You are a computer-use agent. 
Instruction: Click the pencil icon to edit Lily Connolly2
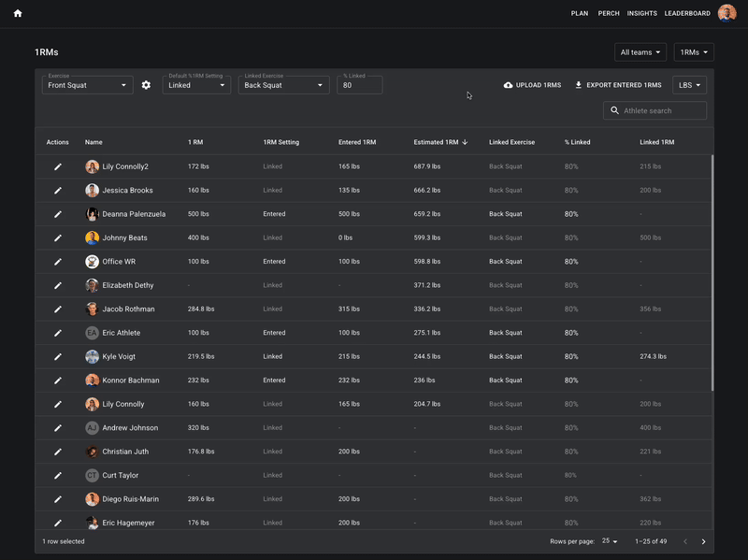[x=57, y=165]
